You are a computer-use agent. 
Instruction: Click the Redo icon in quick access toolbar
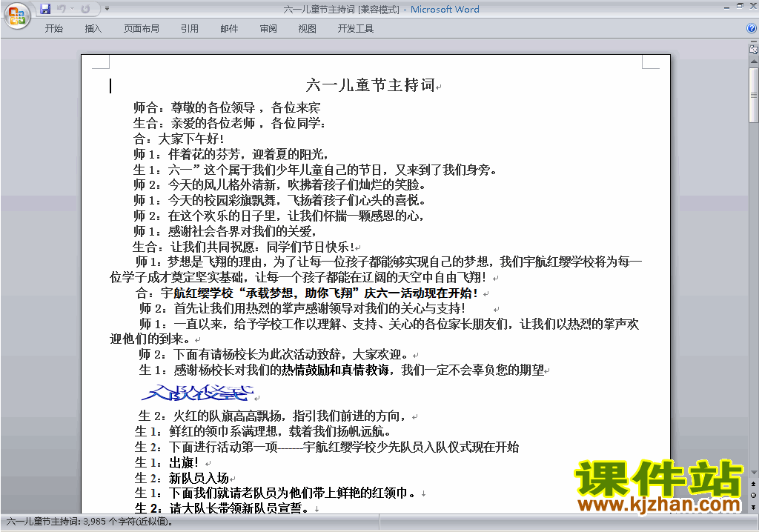click(85, 9)
